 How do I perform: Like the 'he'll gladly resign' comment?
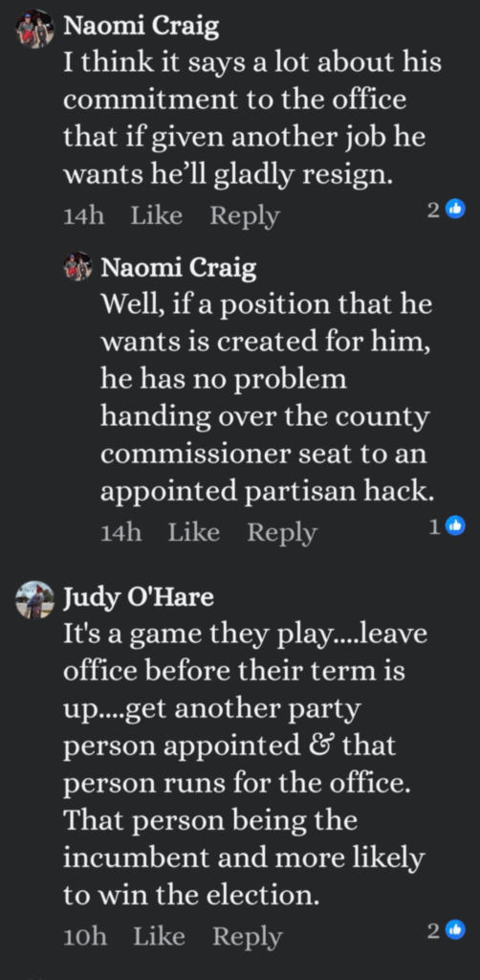pos(157,215)
